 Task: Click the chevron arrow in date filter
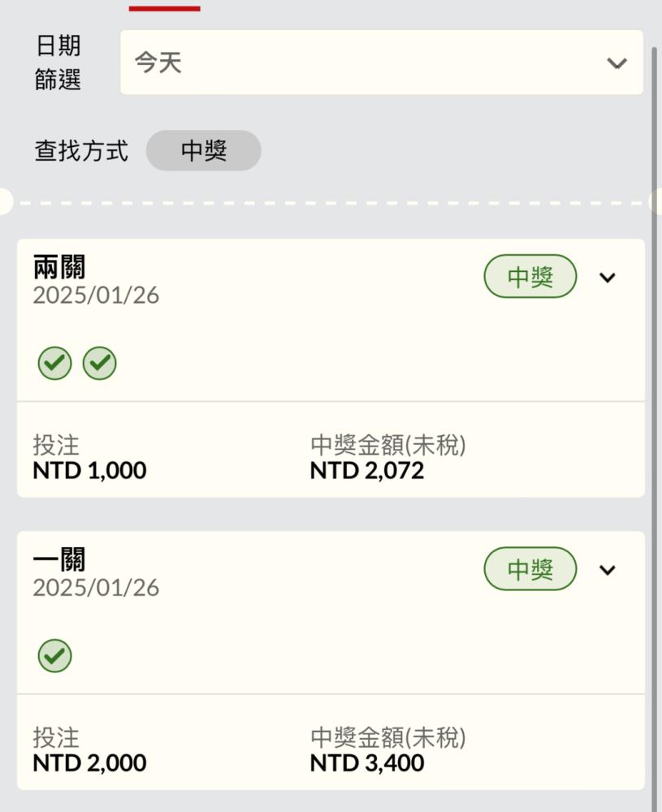click(x=617, y=63)
